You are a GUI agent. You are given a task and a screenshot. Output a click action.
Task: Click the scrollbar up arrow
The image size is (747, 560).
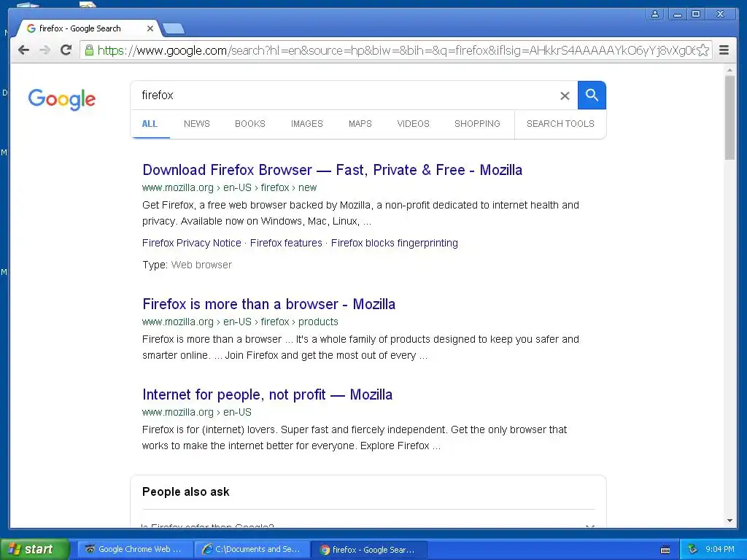[729, 70]
